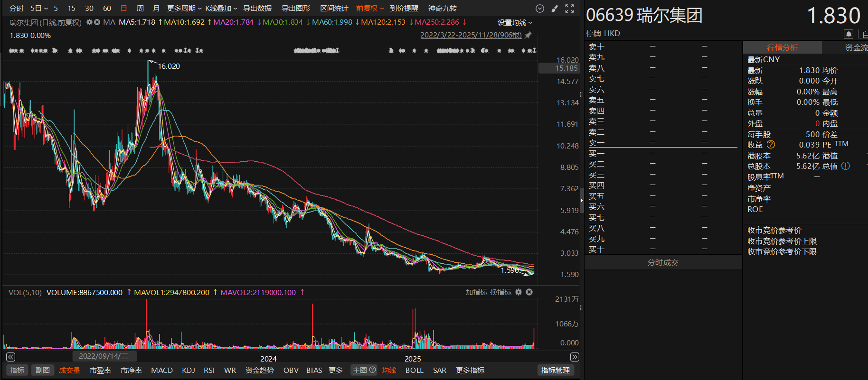
Task: Remove the MA indicator from main chart
Action: [97, 22]
